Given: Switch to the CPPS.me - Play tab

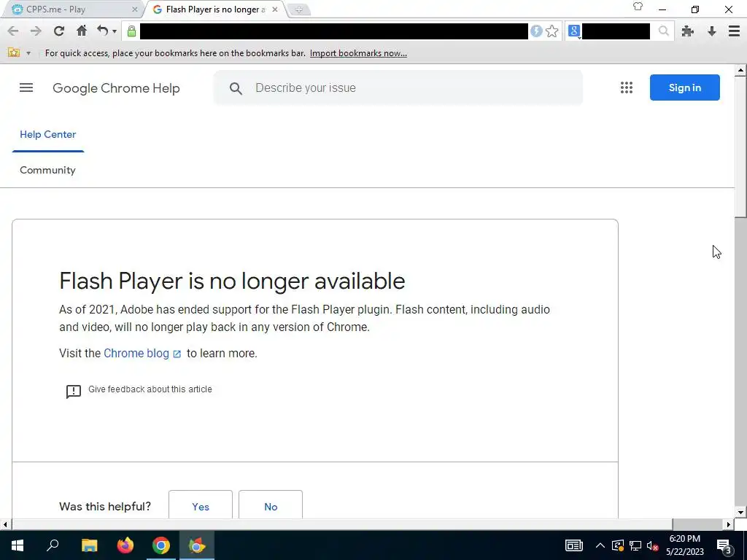Looking at the screenshot, I should click(70, 9).
